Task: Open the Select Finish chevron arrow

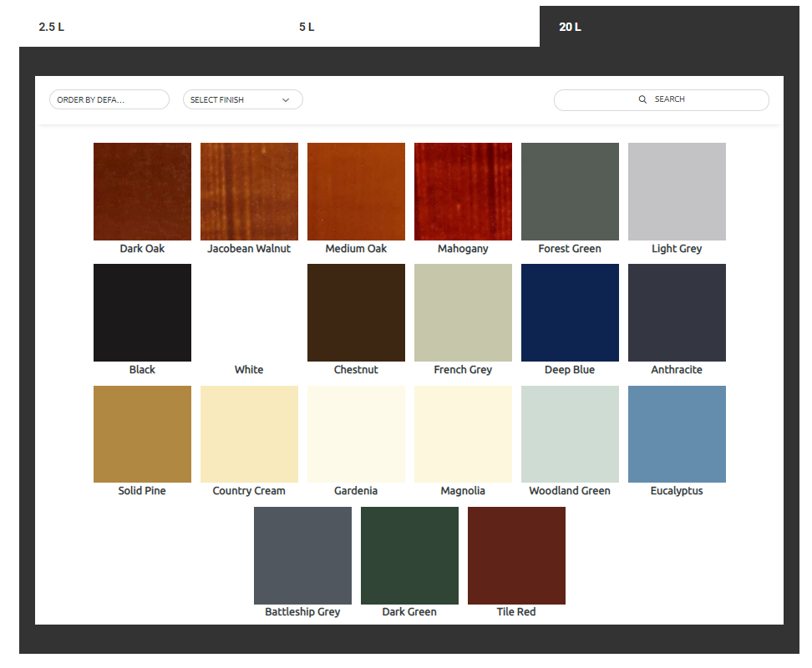Action: click(287, 99)
